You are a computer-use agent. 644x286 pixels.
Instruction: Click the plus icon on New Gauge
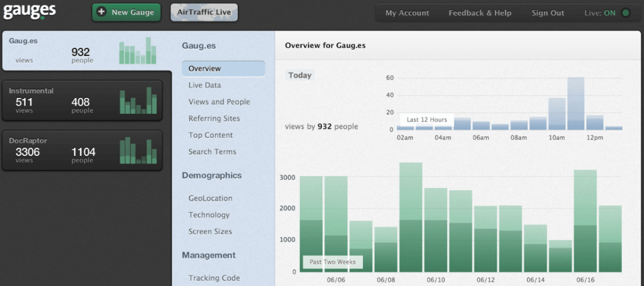pos(102,13)
